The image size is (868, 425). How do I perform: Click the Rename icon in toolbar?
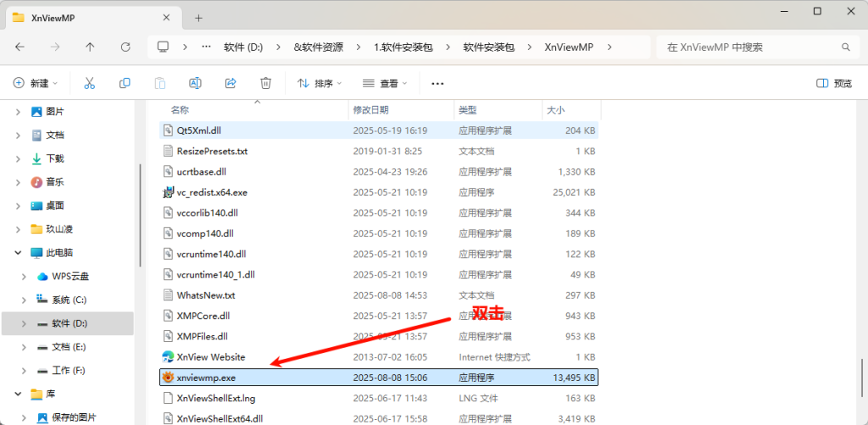(195, 83)
